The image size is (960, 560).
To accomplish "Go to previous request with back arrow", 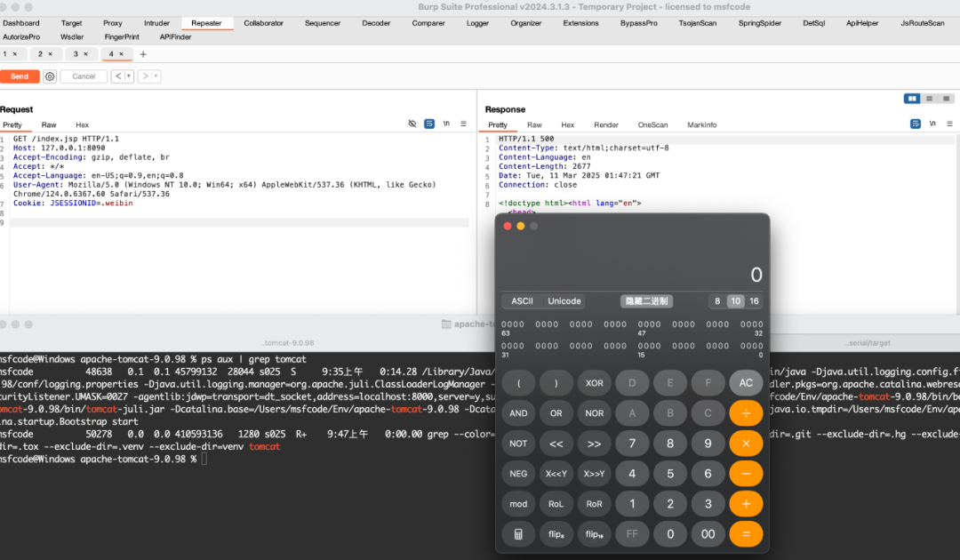I will click(x=118, y=76).
